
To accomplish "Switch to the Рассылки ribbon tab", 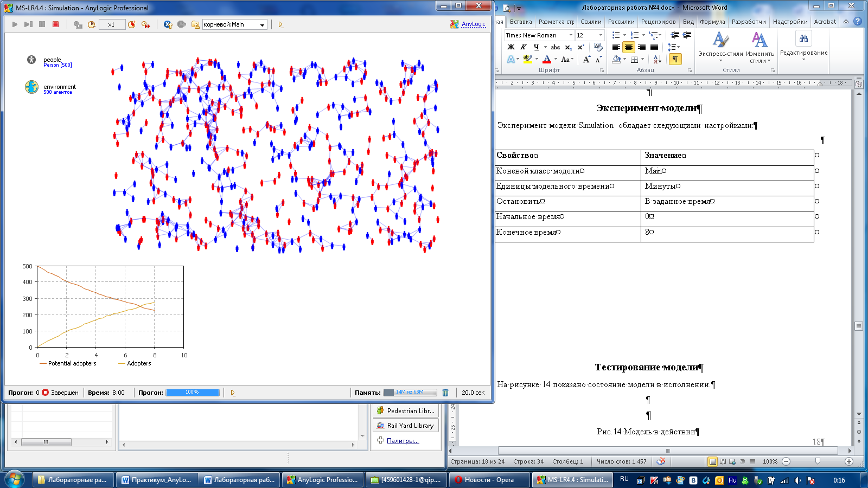I will tap(621, 22).
